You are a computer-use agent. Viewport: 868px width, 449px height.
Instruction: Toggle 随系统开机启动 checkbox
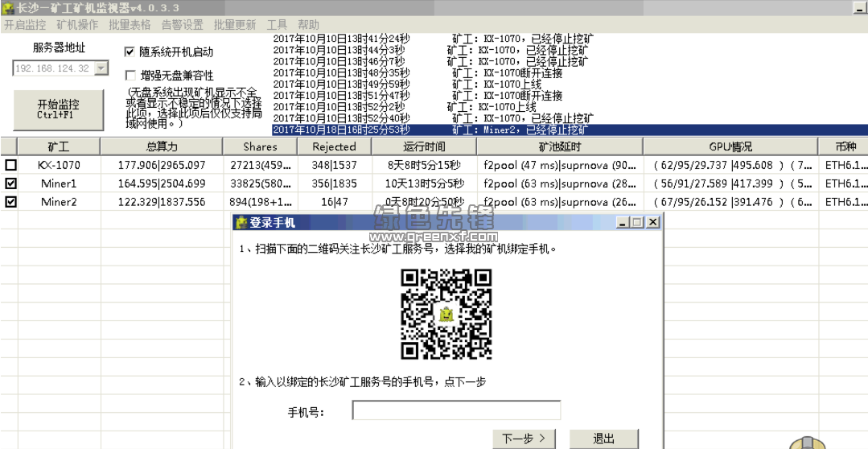[x=130, y=52]
